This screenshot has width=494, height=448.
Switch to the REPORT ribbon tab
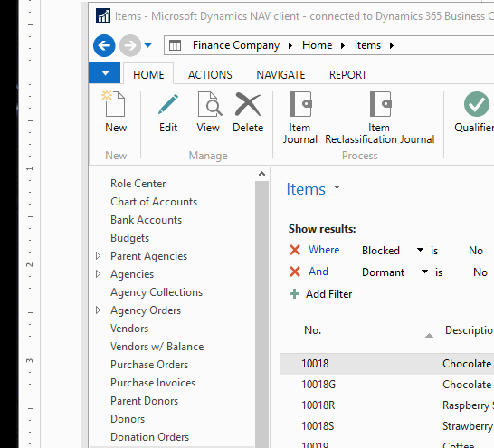(x=347, y=75)
